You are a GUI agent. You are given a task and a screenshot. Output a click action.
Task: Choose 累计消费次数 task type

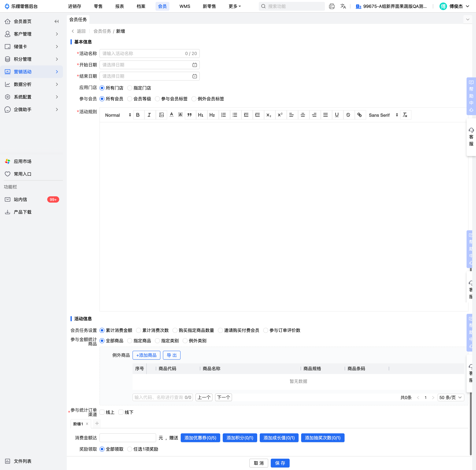139,330
